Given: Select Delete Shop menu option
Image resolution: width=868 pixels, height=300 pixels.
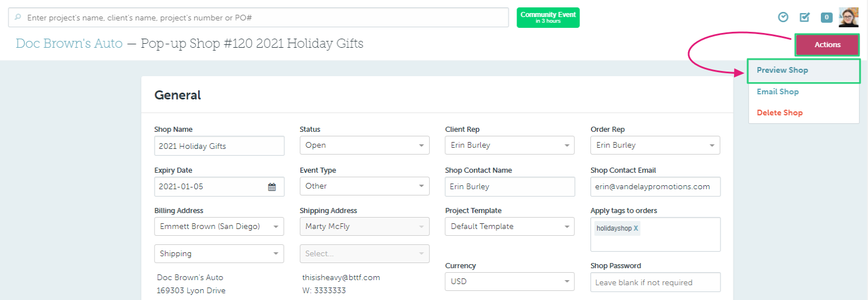Looking at the screenshot, I should point(779,113).
